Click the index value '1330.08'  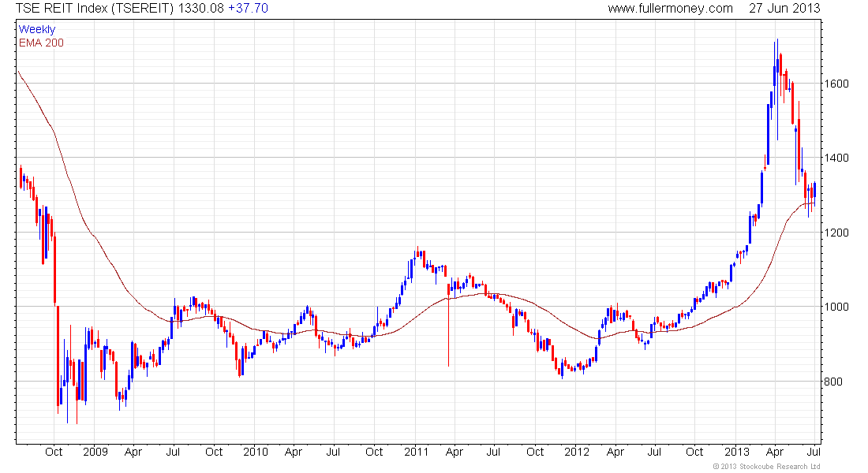[x=201, y=9]
